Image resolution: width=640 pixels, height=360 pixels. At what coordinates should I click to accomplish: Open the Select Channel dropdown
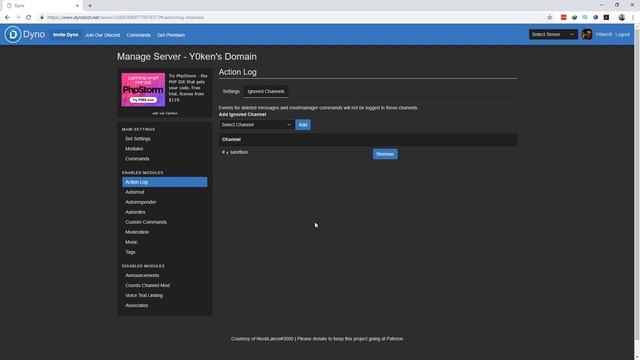pos(256,124)
